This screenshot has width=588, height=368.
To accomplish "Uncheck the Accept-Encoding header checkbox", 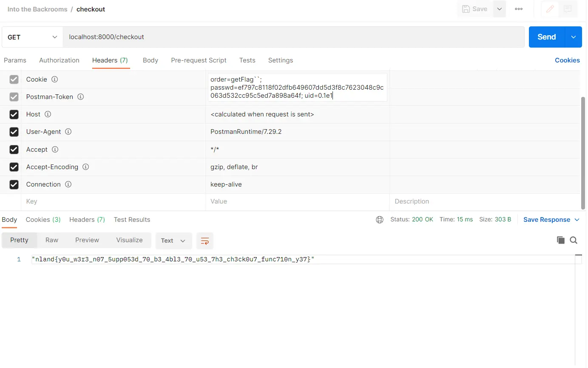I will [14, 167].
